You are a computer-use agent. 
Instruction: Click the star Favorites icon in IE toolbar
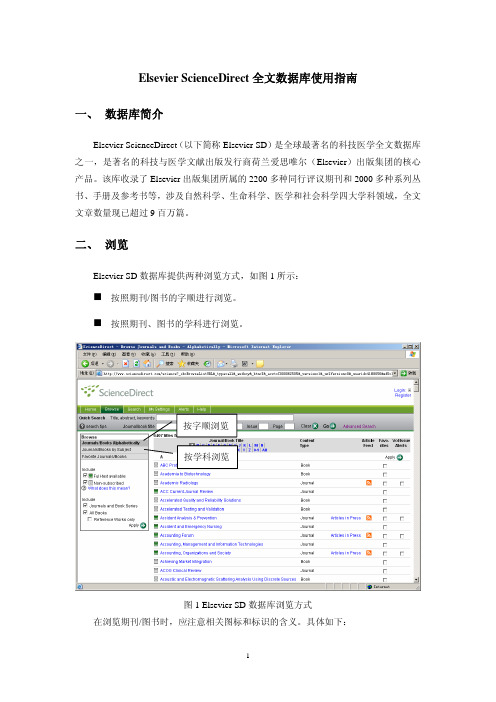pyautogui.click(x=182, y=364)
